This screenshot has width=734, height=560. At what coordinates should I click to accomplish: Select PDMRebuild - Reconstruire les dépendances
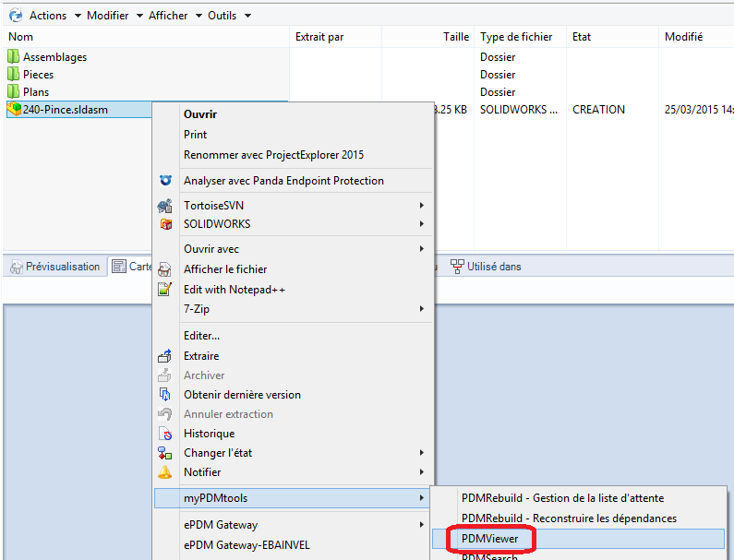point(569,518)
